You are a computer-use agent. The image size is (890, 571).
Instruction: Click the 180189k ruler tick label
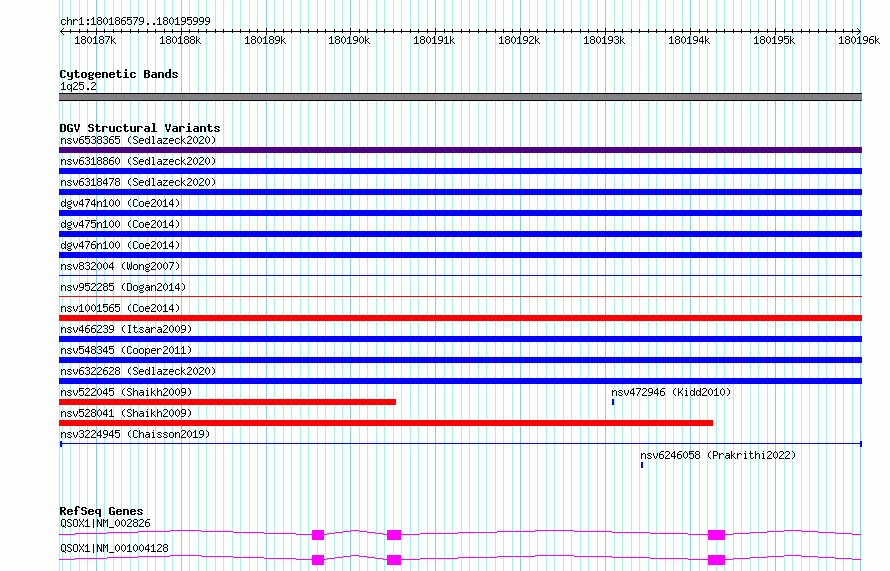265,40
